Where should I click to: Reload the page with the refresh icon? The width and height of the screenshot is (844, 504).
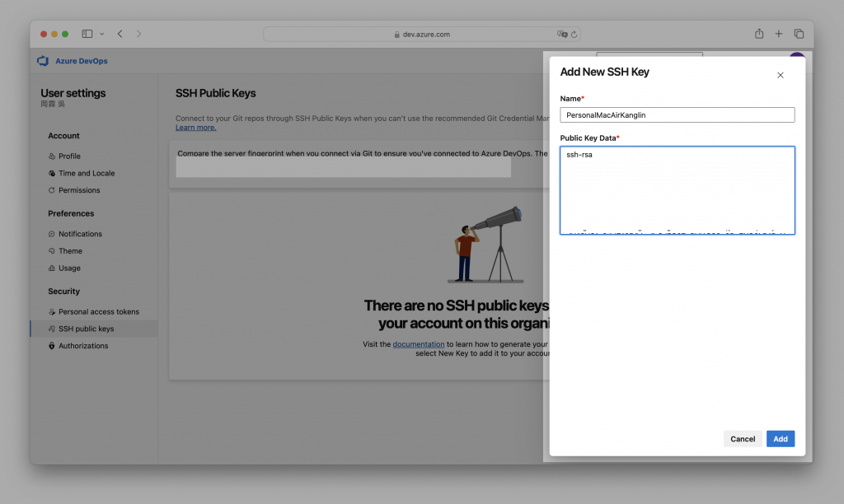click(574, 34)
